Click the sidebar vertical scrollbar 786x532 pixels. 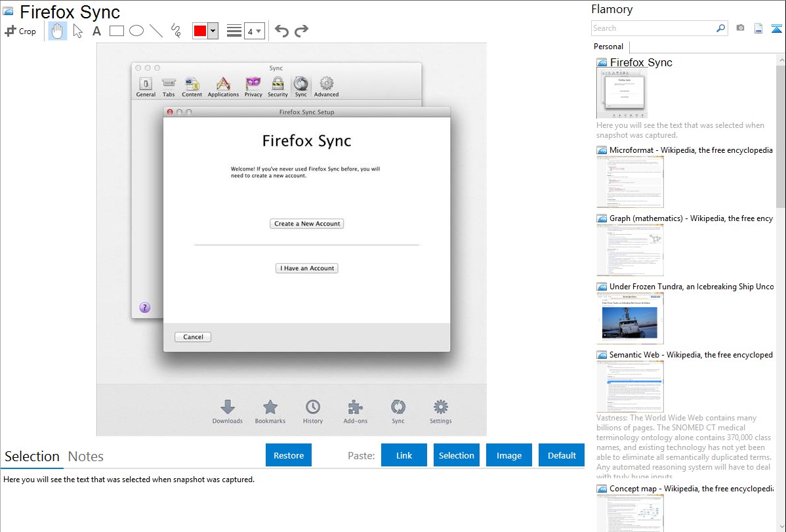point(781,135)
